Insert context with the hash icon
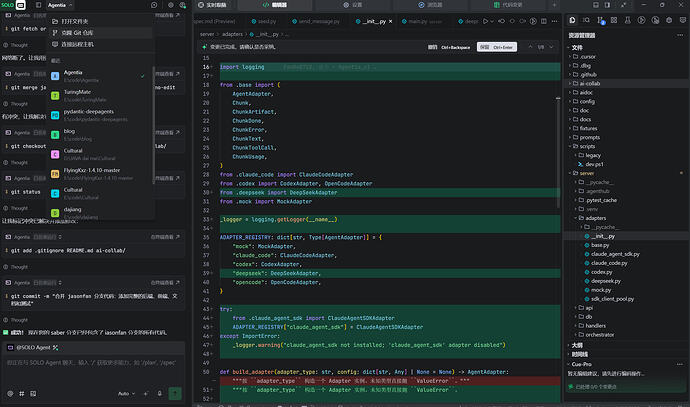 [x=22, y=393]
